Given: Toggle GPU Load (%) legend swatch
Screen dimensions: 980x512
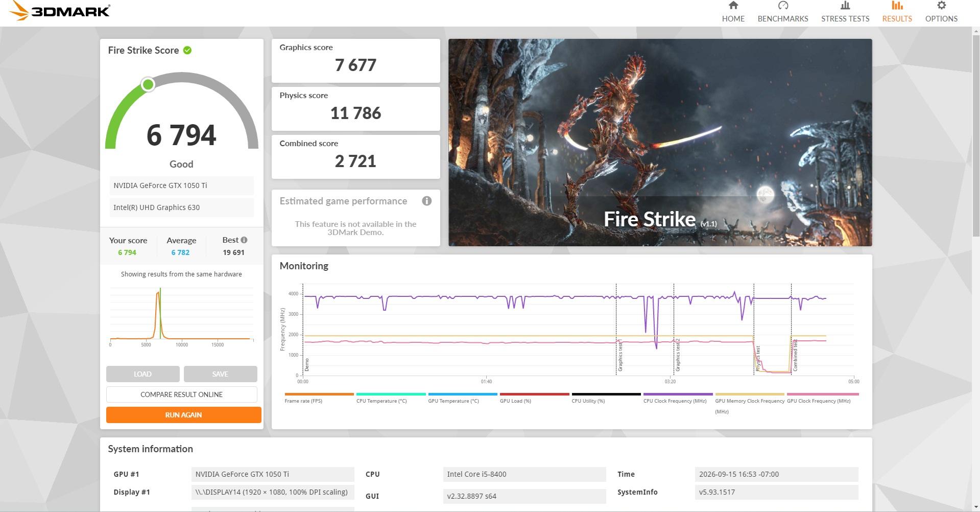Looking at the screenshot, I should (x=534, y=394).
